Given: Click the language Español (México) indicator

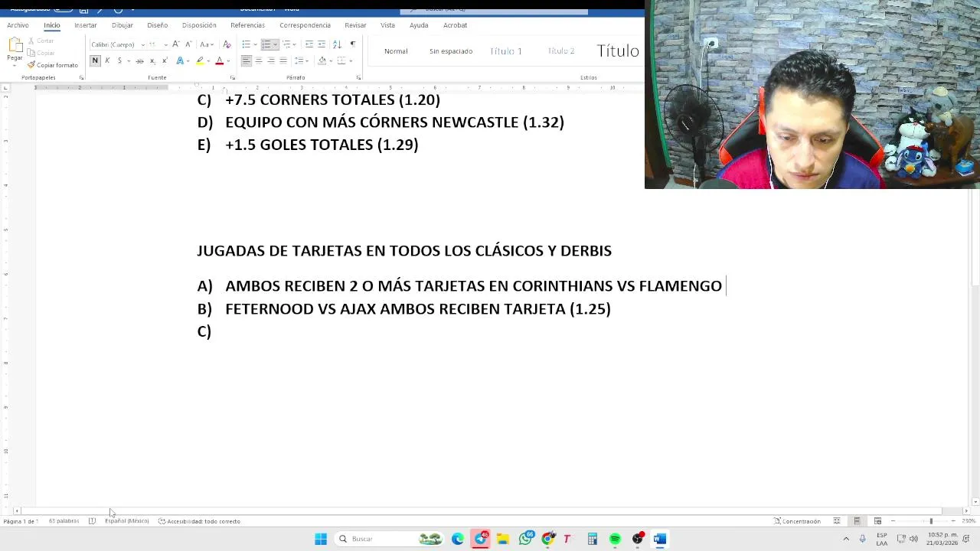Looking at the screenshot, I should pos(127,521).
